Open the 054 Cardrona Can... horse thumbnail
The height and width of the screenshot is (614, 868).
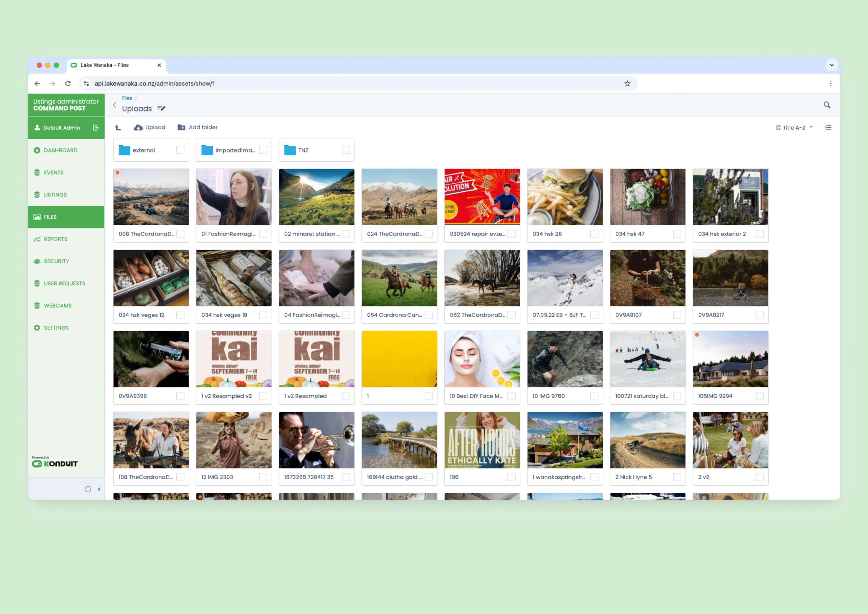click(x=399, y=278)
